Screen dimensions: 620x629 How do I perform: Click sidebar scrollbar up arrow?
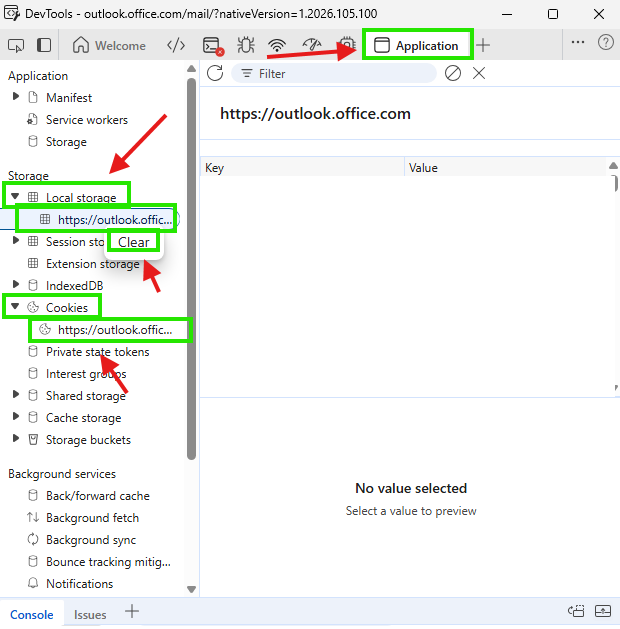click(x=192, y=69)
